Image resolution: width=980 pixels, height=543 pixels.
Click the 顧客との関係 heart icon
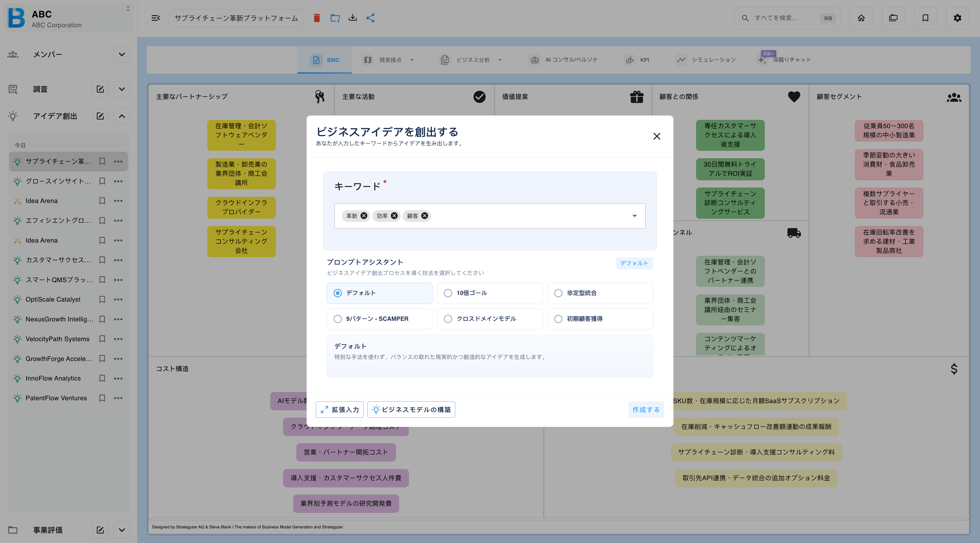pyautogui.click(x=794, y=97)
